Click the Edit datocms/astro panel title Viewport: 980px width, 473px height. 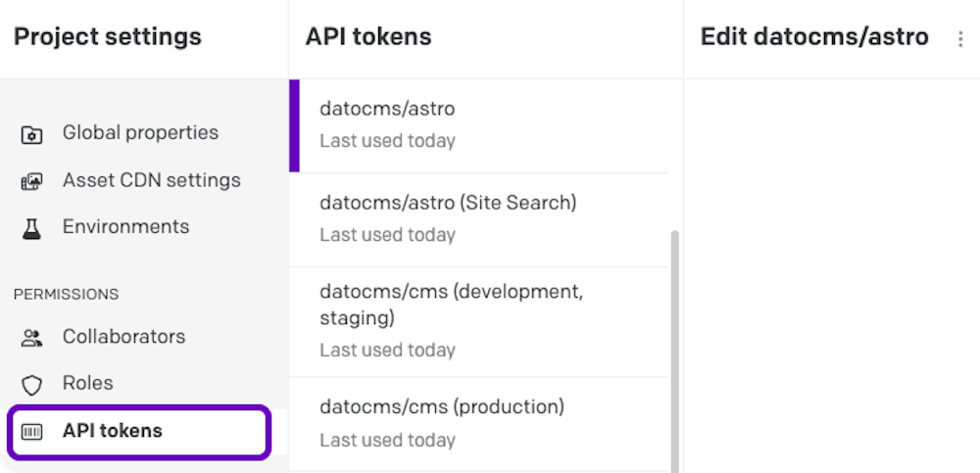(x=814, y=37)
